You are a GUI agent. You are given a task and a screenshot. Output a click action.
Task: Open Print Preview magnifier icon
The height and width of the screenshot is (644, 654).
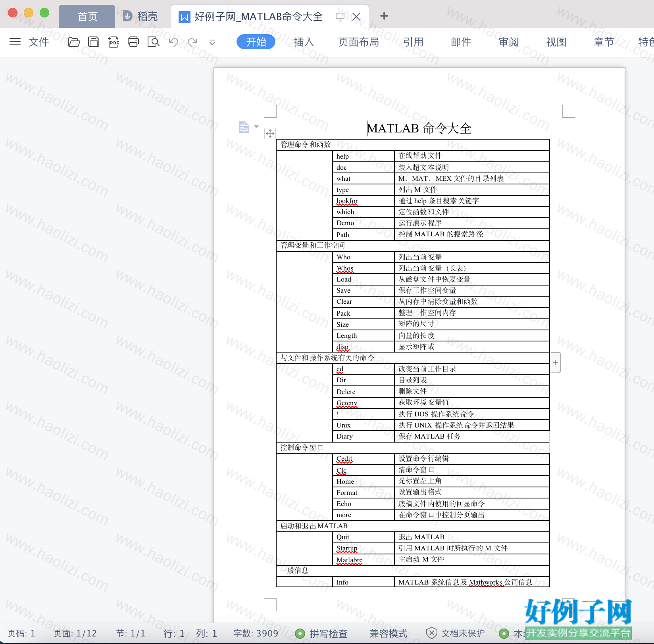tap(153, 42)
